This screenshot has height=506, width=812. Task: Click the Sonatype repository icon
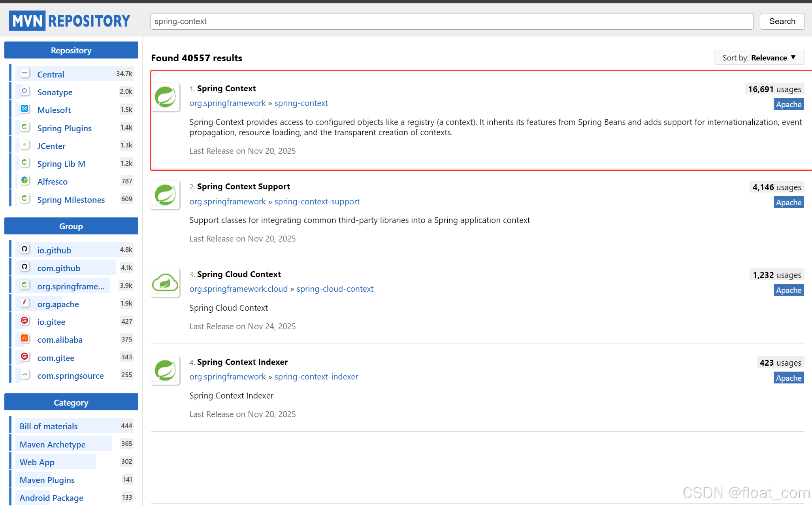pyautogui.click(x=25, y=91)
